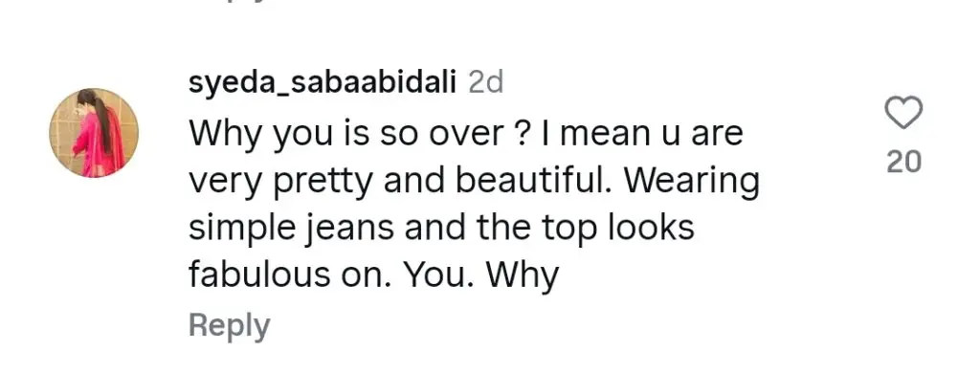Open the syeda_sabaabidali username profile link
Viewport: 980px width, 373px height.
pyautogui.click(x=323, y=83)
